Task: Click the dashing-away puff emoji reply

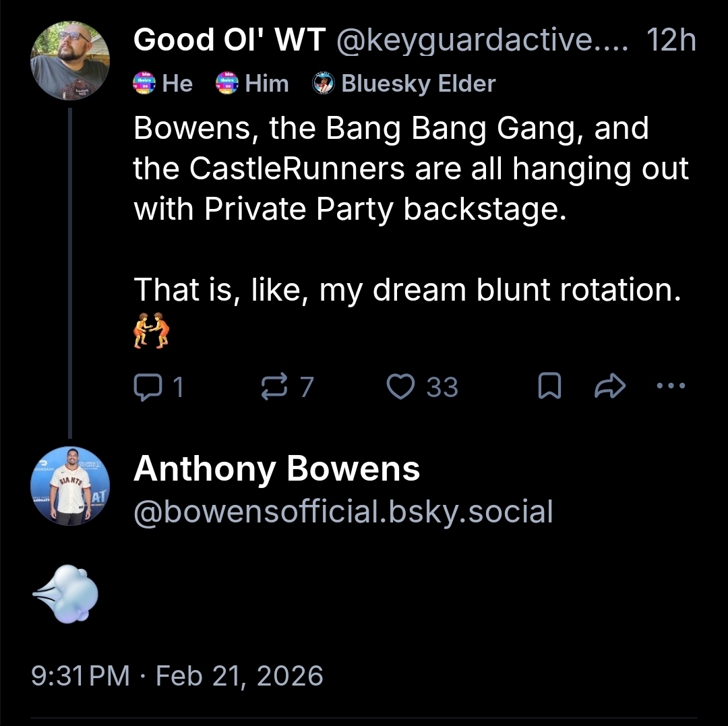Action: pos(66,595)
